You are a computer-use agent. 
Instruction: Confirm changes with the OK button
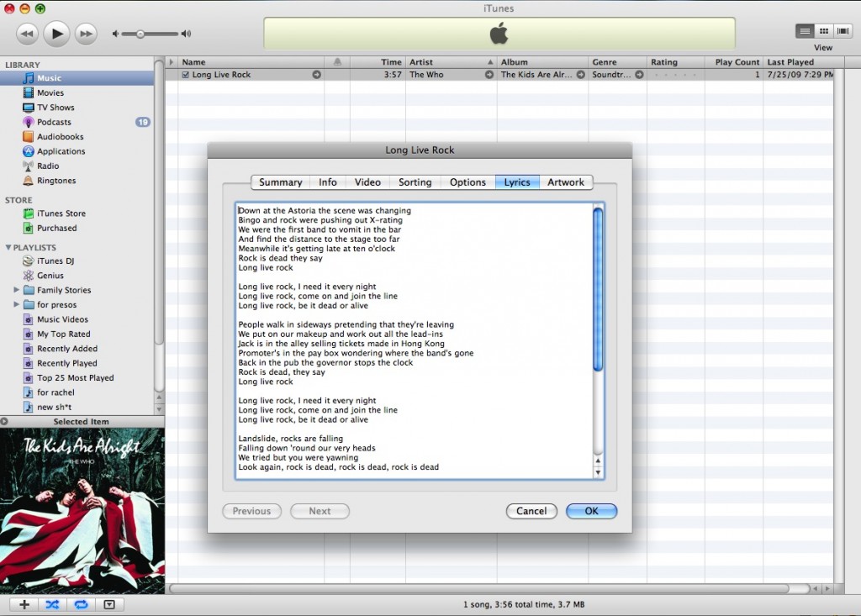(x=591, y=510)
